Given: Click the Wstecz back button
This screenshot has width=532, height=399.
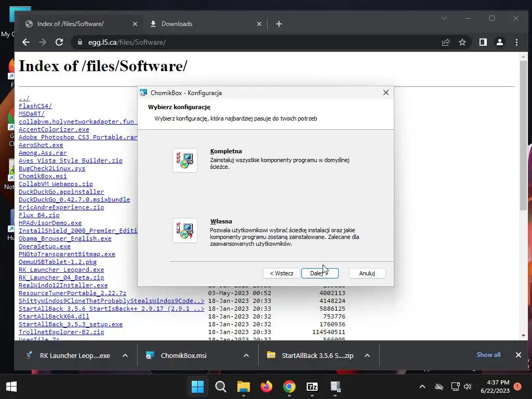Looking at the screenshot, I should point(282,273).
